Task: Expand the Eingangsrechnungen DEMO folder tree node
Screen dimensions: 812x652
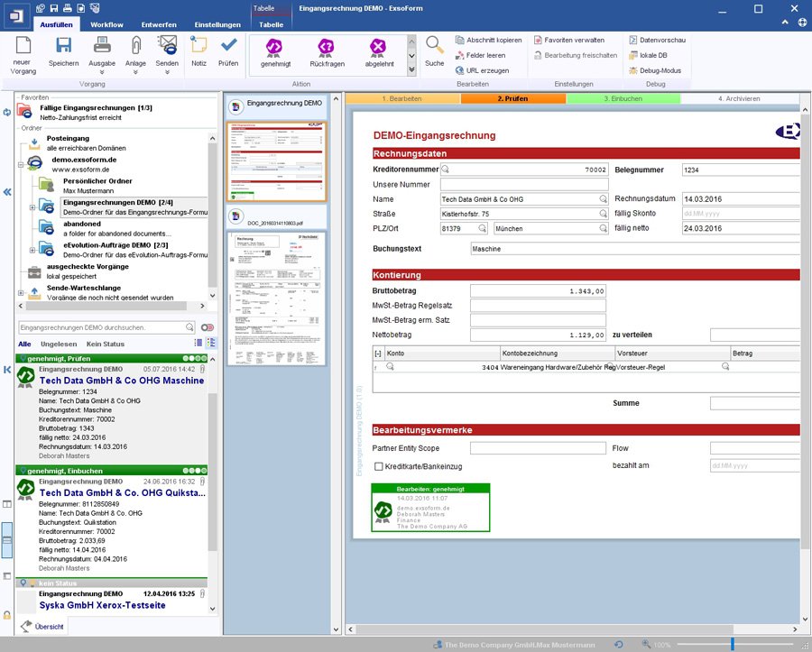Action: [33, 207]
